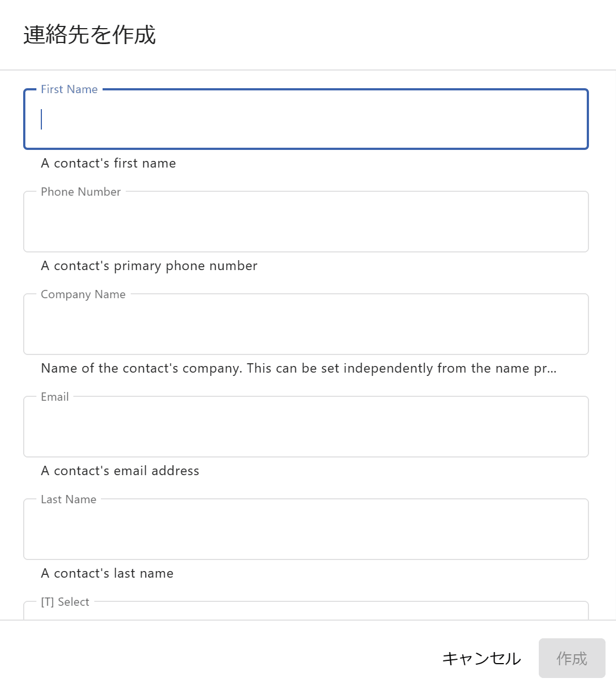Viewport: 616px width, 689px height.
Task: Click the "First Name" floating label
Action: tap(69, 89)
